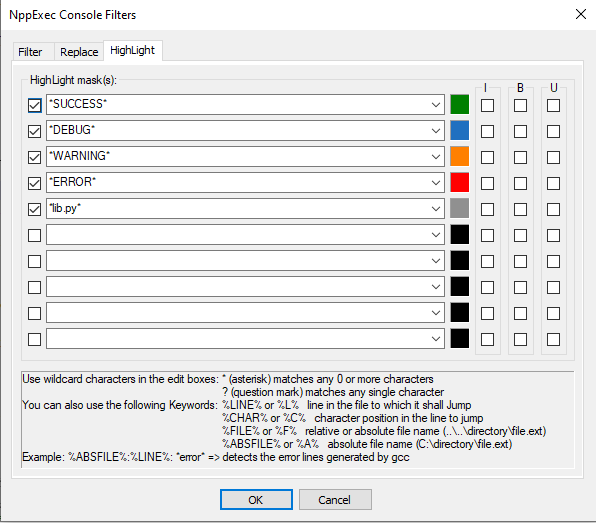This screenshot has height=523, width=596.
Task: Open the *lib.py* mask dropdown arrow
Action: (436, 209)
